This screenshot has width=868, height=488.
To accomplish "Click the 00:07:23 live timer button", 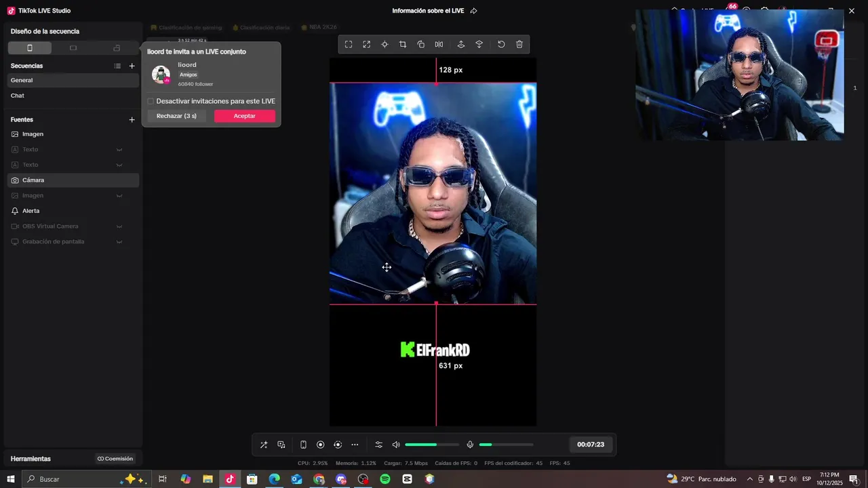I will [x=591, y=445].
